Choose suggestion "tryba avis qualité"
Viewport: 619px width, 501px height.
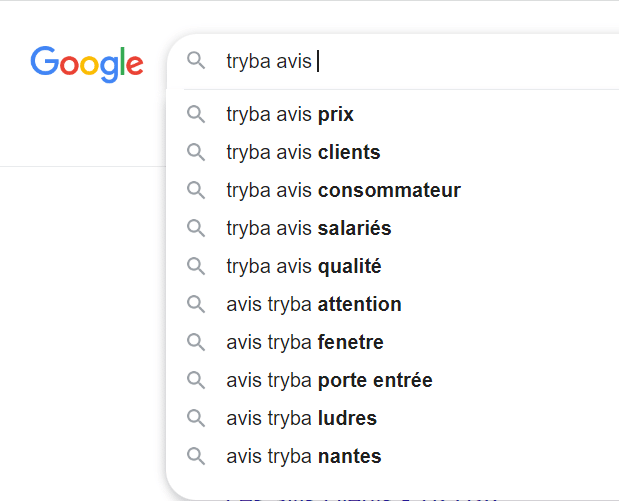point(303,266)
